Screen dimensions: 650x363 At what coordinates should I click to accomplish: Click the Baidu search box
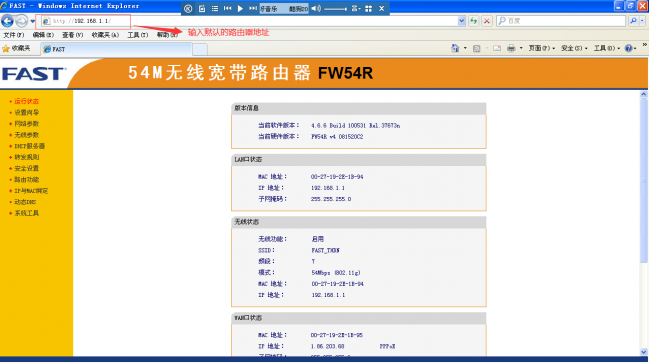tap(561, 21)
